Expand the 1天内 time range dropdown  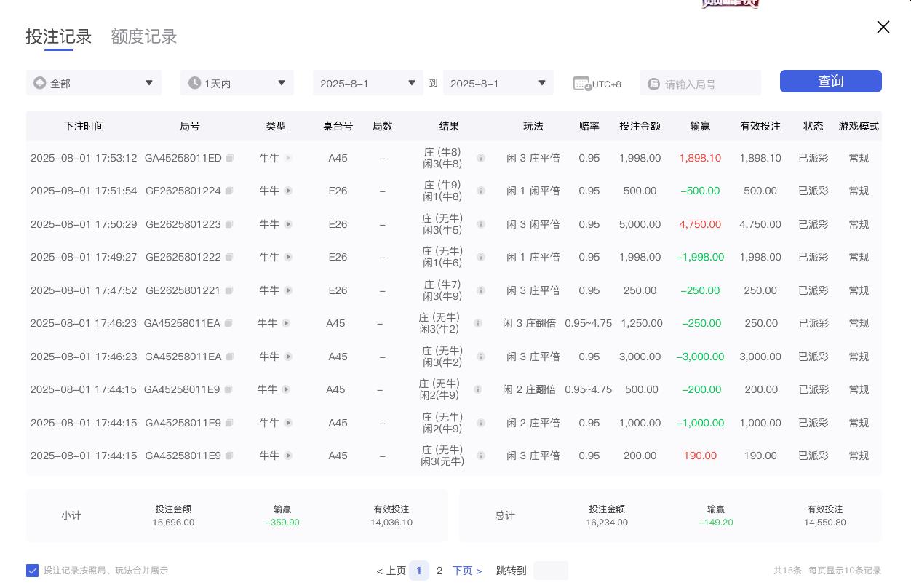(x=236, y=83)
